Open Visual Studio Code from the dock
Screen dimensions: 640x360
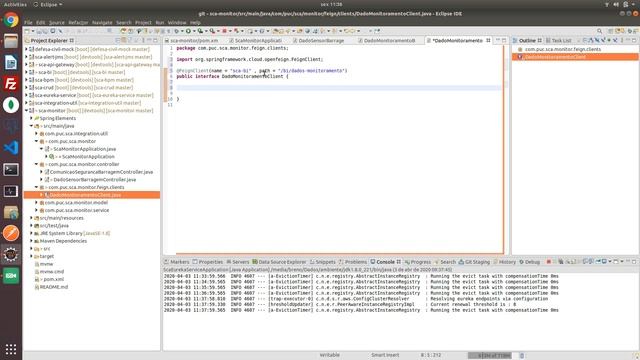(11, 147)
